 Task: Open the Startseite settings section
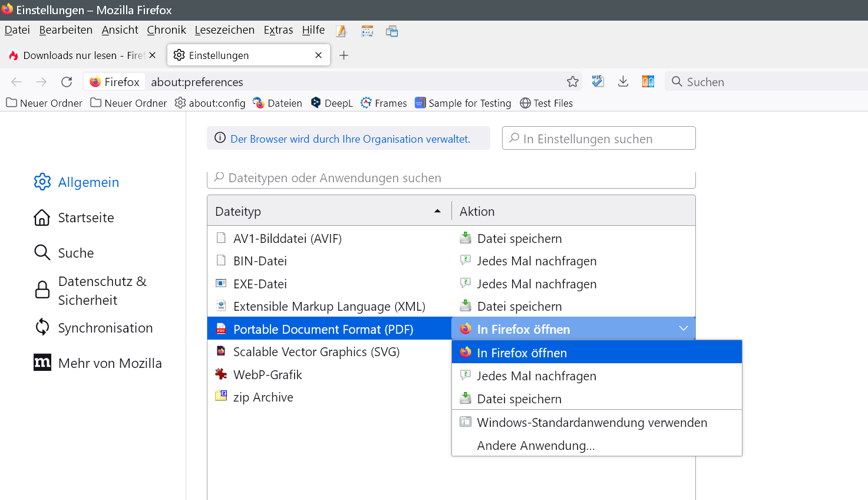(85, 218)
